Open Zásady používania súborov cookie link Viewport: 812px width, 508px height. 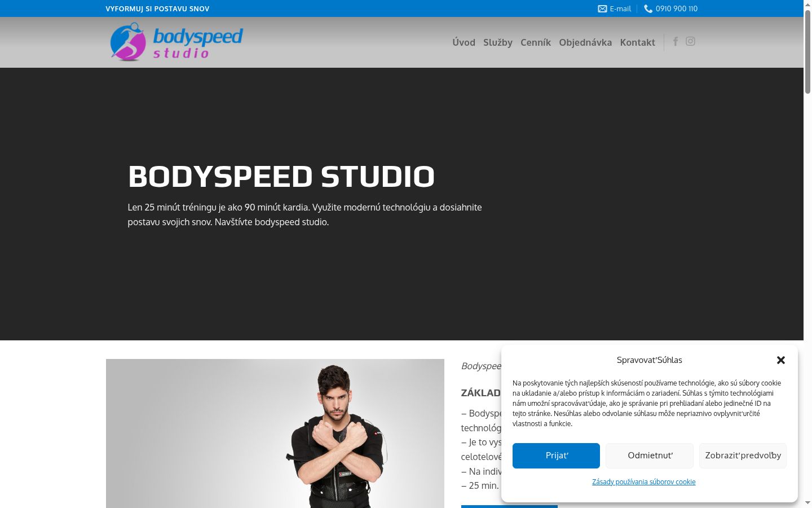(x=644, y=481)
